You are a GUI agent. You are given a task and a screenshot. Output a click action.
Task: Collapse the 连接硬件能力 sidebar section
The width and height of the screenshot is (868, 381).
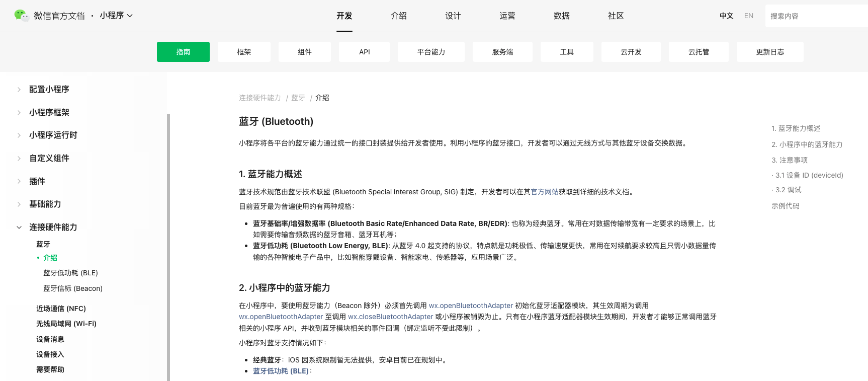(x=19, y=227)
